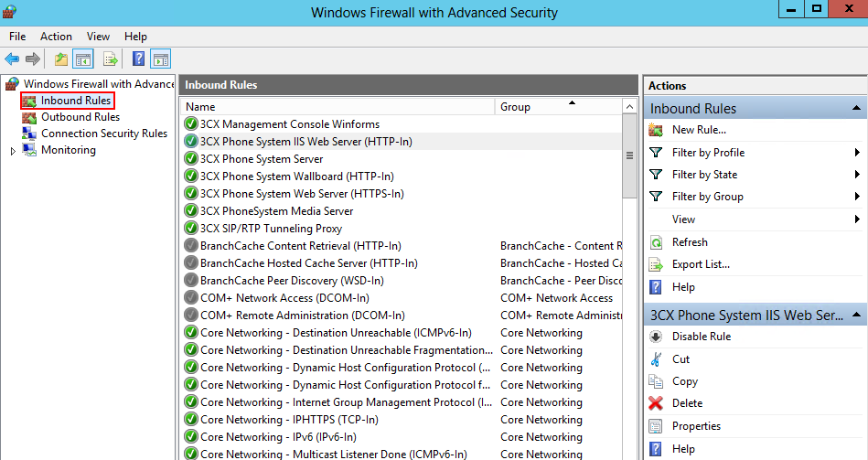This screenshot has height=460, width=868.
Task: Open the Action menu
Action: point(56,37)
